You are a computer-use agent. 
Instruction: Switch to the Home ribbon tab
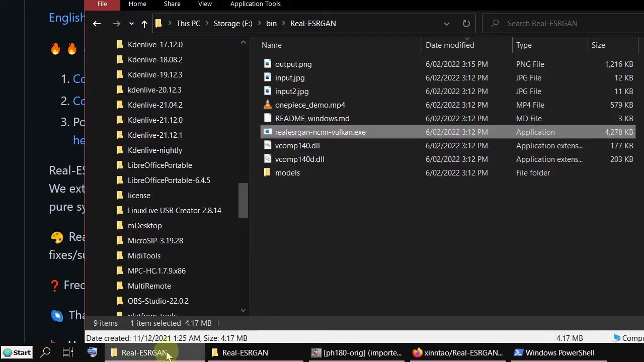click(x=137, y=4)
